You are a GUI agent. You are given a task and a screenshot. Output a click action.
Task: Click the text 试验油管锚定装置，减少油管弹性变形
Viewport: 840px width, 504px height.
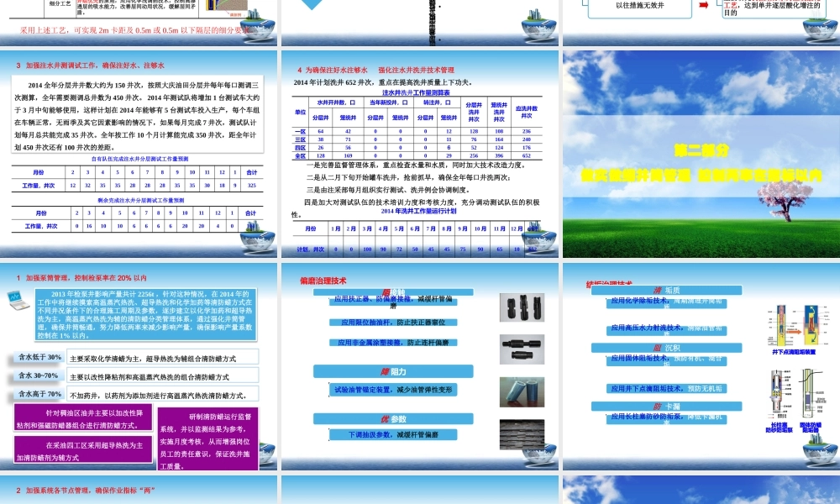(x=393, y=390)
